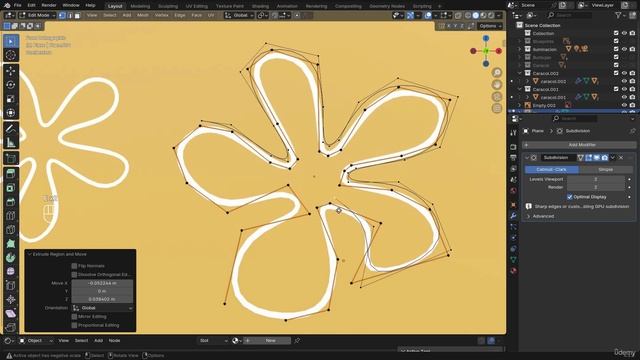Select the Bevel tool

[11, 202]
